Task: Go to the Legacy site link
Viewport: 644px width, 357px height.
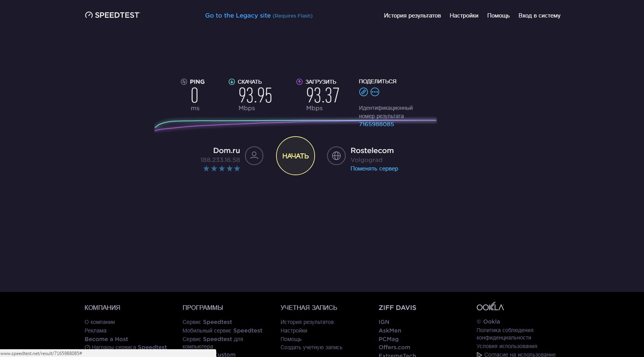Action: click(x=238, y=16)
